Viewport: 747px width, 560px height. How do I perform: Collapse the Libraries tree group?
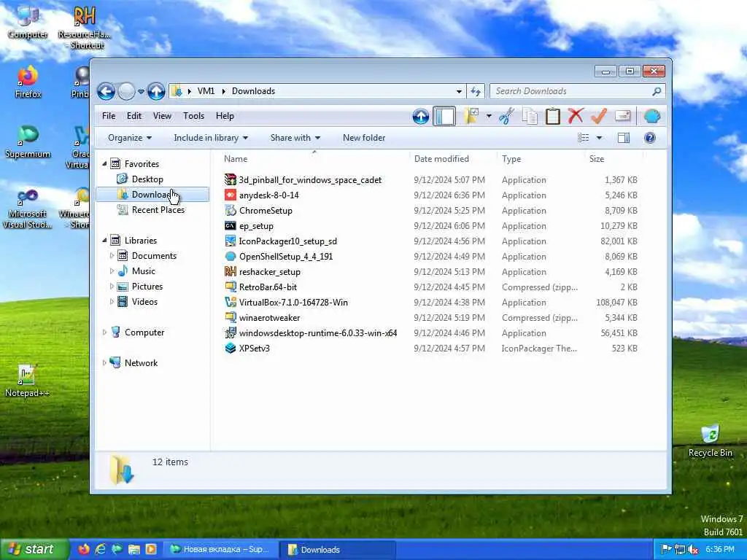(x=104, y=241)
